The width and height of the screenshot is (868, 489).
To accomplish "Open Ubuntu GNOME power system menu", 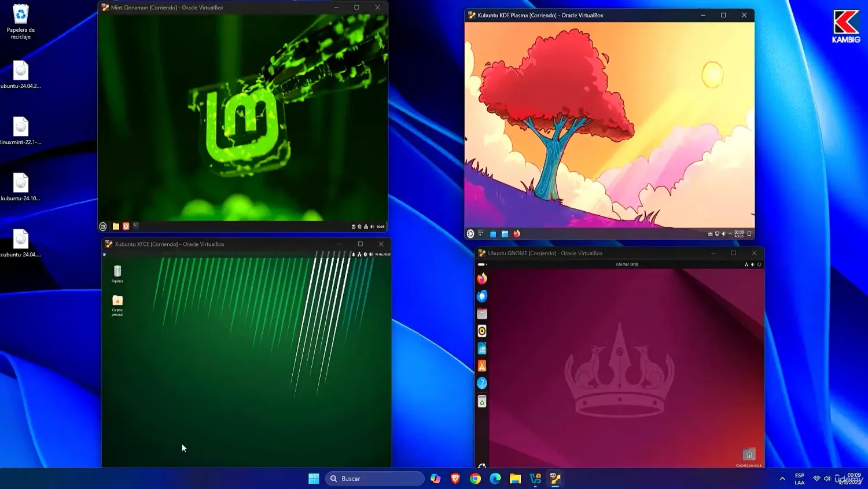I will pyautogui.click(x=759, y=264).
